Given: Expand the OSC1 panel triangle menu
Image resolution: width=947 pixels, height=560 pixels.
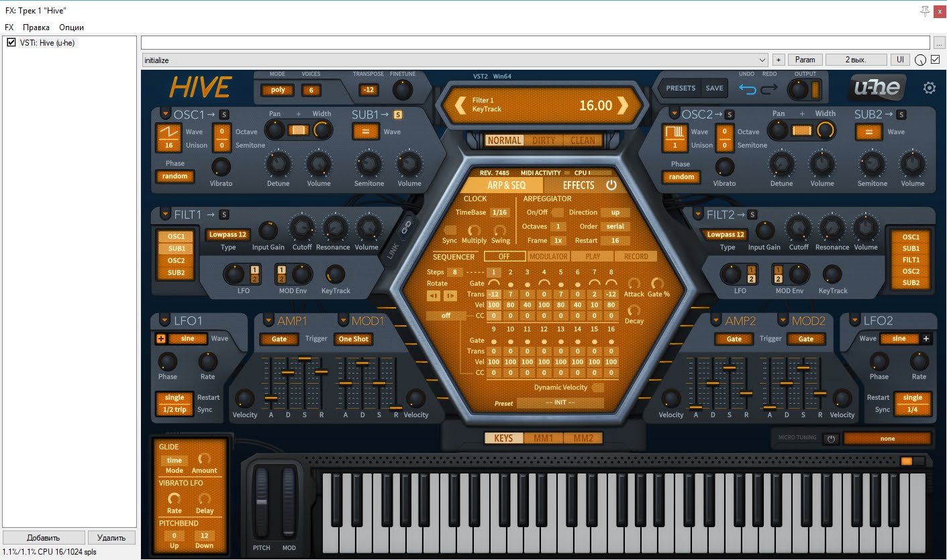Looking at the screenshot, I should [x=165, y=114].
